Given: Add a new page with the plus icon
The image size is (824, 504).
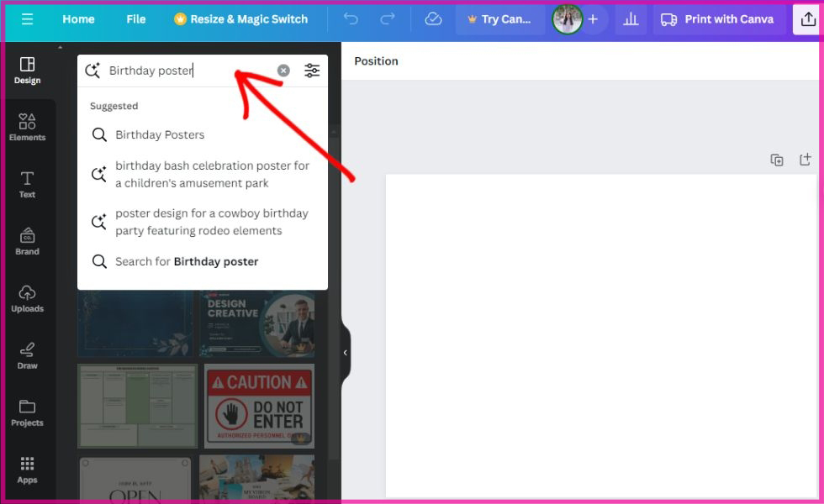Looking at the screenshot, I should pyautogui.click(x=806, y=160).
